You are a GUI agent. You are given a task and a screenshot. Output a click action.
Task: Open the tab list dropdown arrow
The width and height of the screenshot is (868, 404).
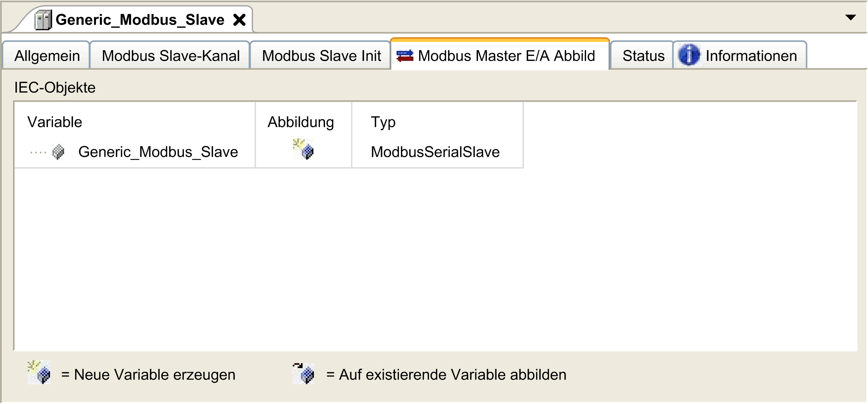pos(851,18)
